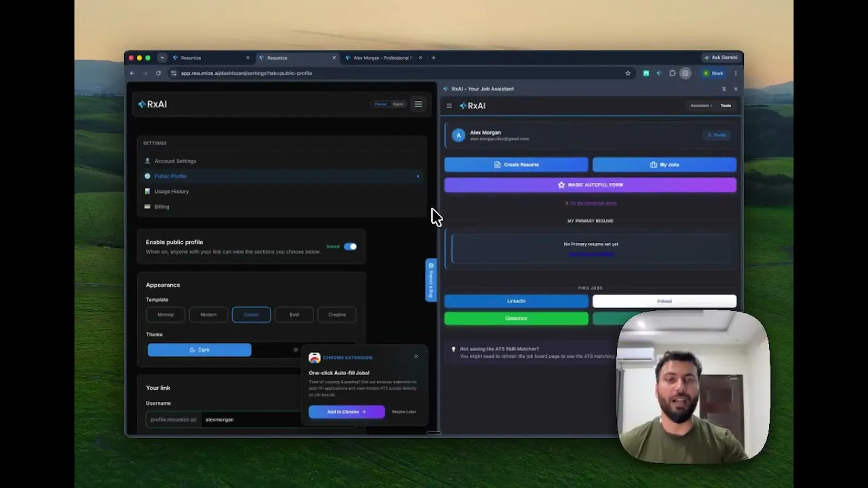868x488 pixels.
Task: Select the Modern template
Action: coord(208,314)
